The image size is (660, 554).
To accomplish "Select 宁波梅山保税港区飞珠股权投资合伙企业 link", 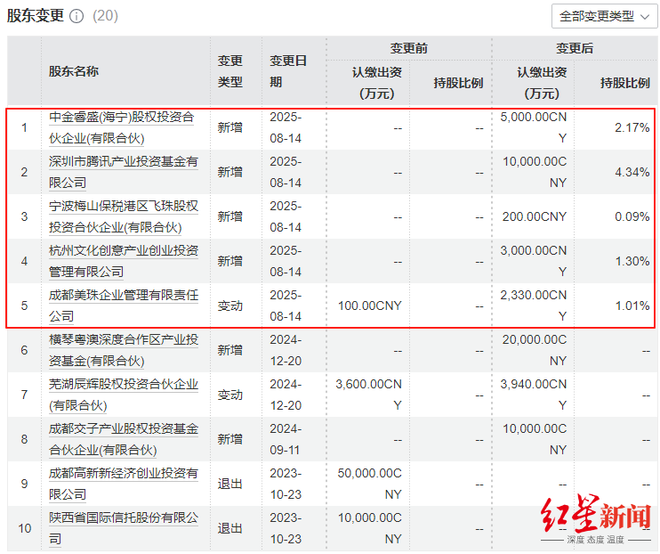I will click(122, 216).
